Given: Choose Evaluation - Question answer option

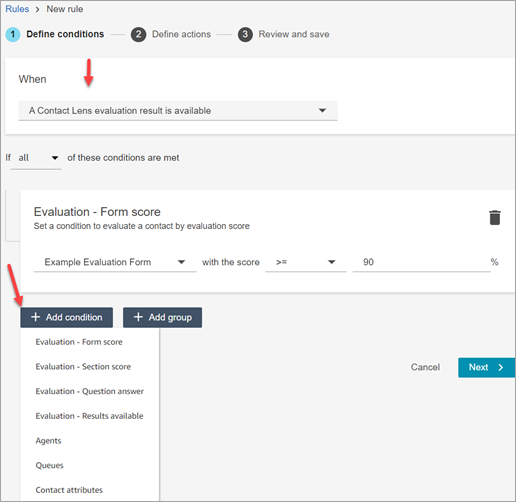Looking at the screenshot, I should tap(90, 391).
